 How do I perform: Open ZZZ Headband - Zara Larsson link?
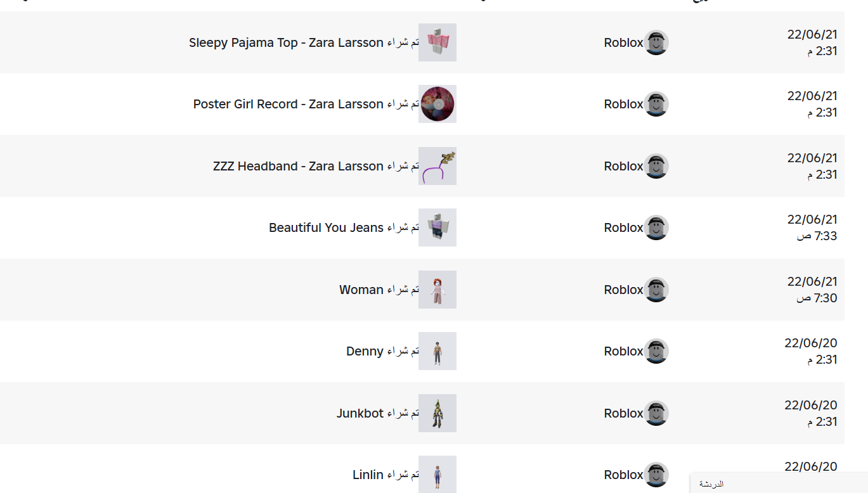coord(298,167)
